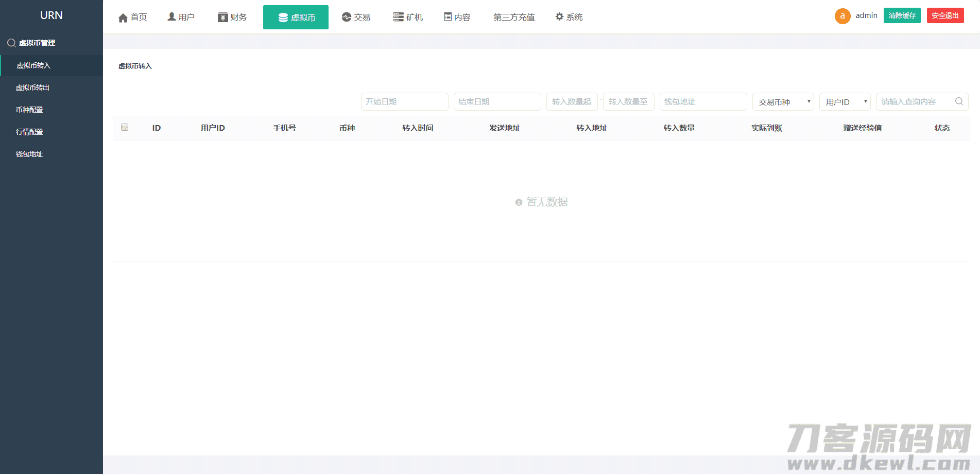Open the 虚拟币转出 sidebar item
This screenshot has width=980, height=474.
[32, 87]
